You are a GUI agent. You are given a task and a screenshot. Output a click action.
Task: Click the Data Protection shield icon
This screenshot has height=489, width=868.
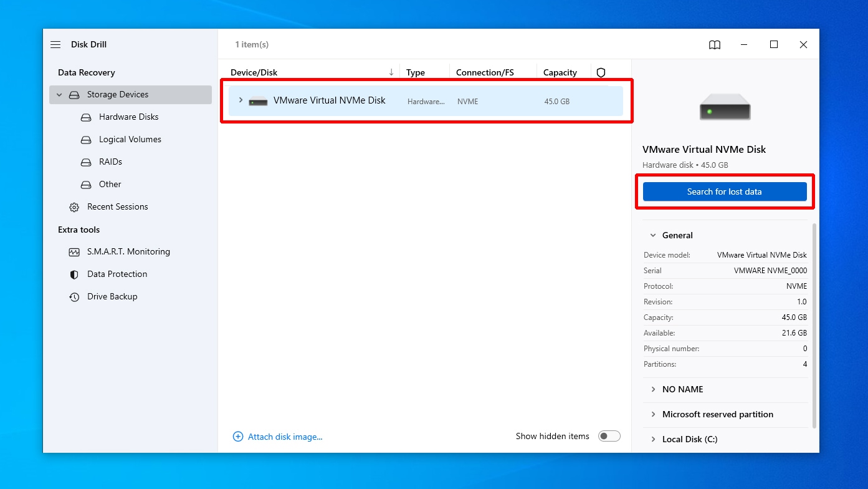74,274
